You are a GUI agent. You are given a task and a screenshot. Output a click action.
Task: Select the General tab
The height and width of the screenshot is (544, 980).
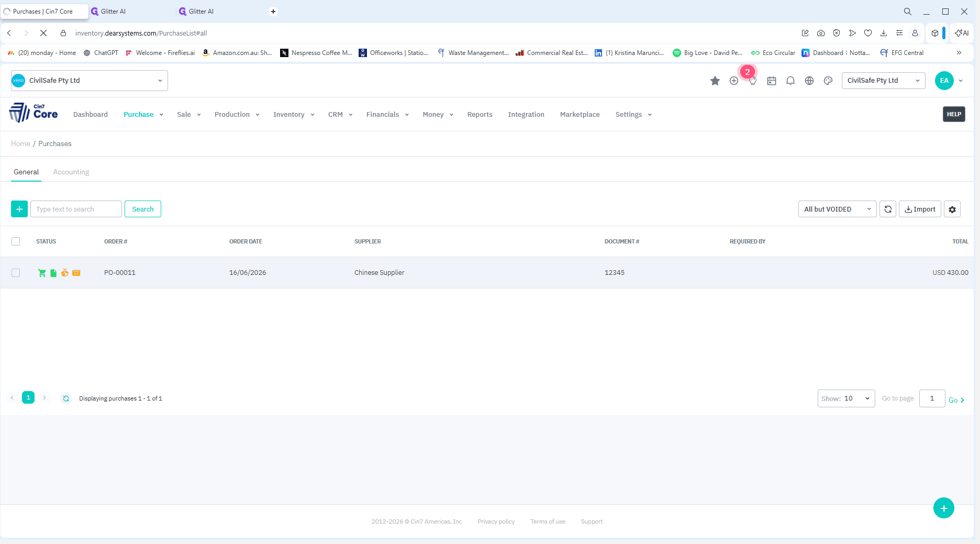point(26,172)
